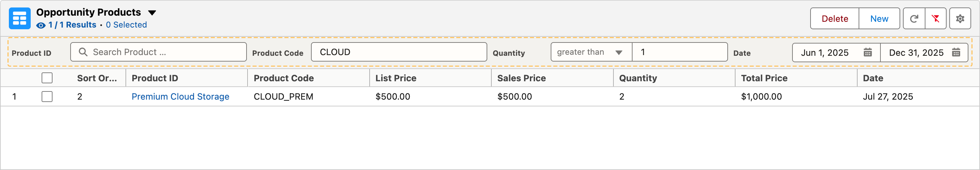
Task: Clear filters with the red funnel icon
Action: point(935,19)
